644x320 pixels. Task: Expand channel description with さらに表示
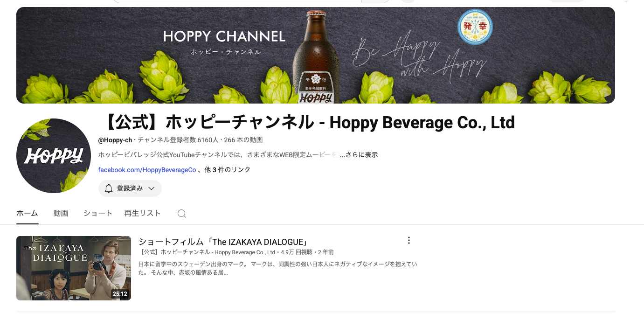pos(359,155)
